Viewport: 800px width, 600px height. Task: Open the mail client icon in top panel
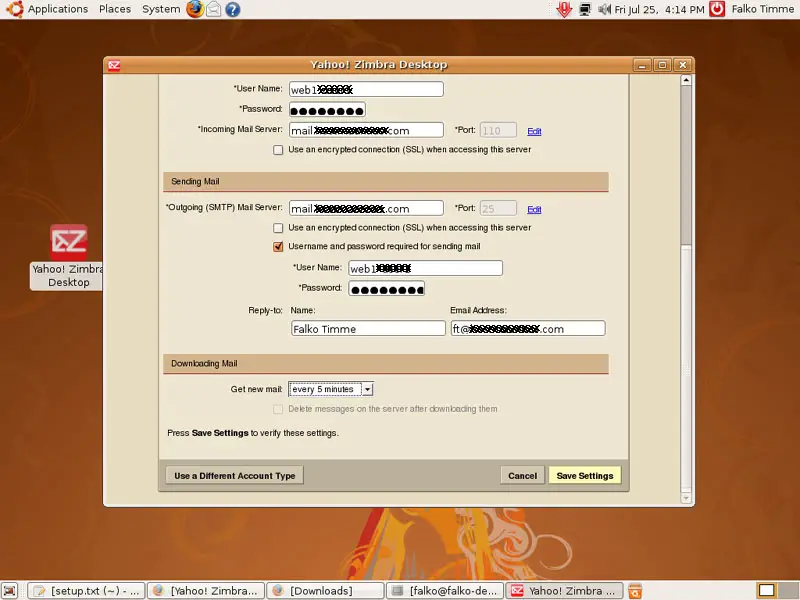[x=214, y=9]
